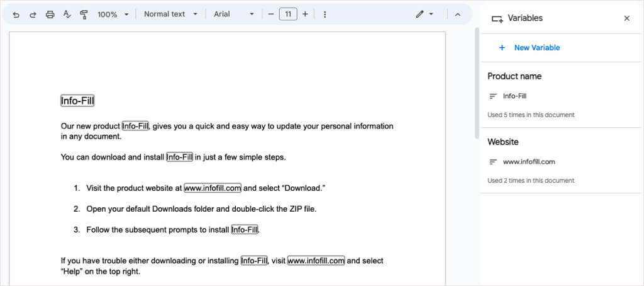
Task: Open the three-dot more options menu
Action: pyautogui.click(x=325, y=14)
